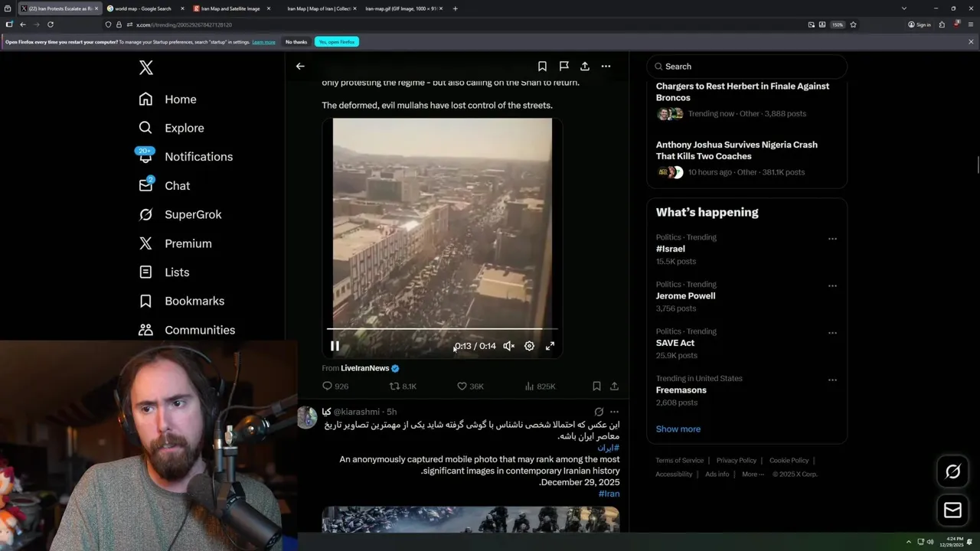Screen dimensions: 980x551
Task: Open Anthony Joshua Survives Nigeria Crash story
Action: 737,150
